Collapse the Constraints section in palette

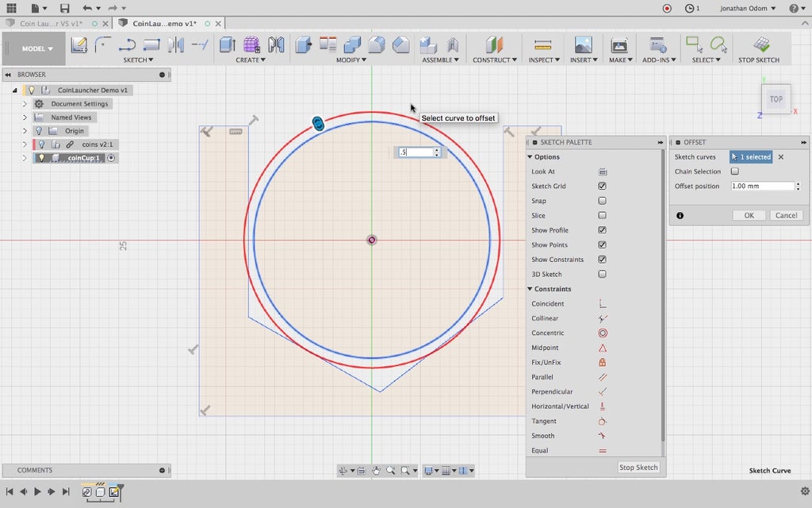pyautogui.click(x=530, y=289)
